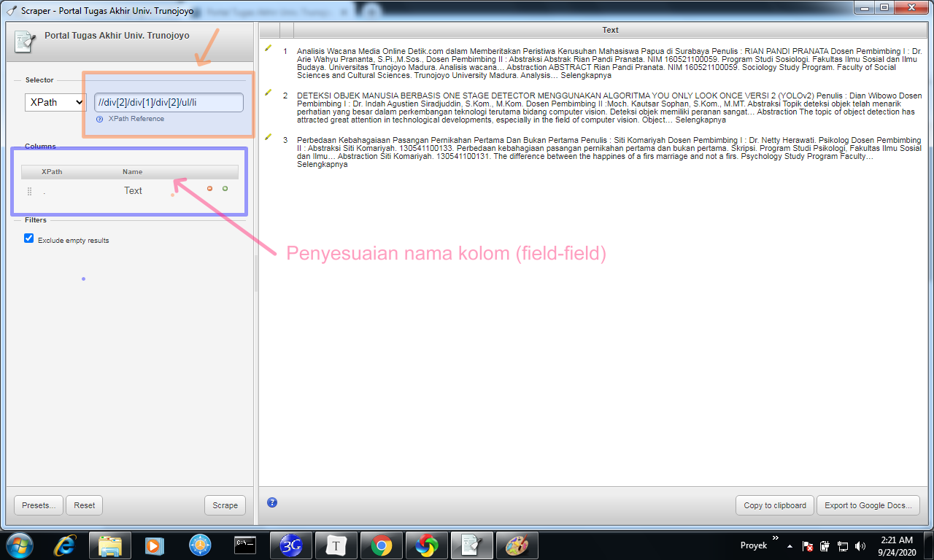Remove the Text column with red minus icon
Viewport: 934px width, 560px height.
tap(210, 189)
